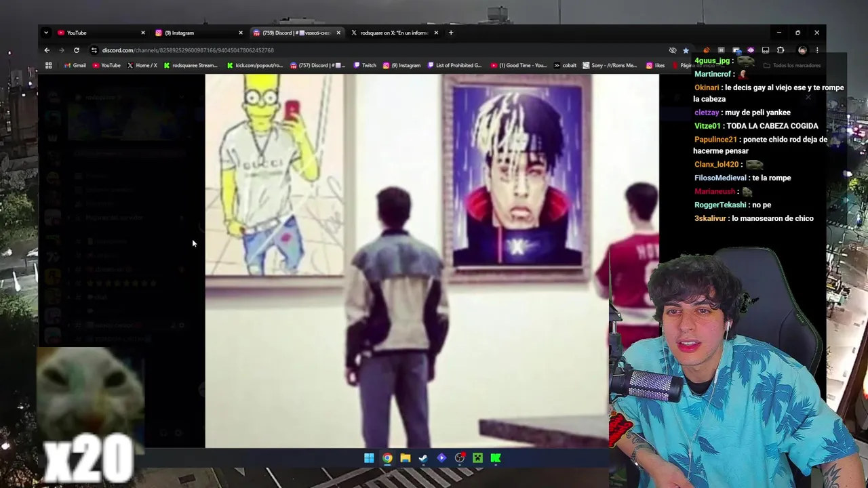Image resolution: width=868 pixels, height=488 pixels.
Task: Click the purple play-arrow taskbar icon
Action: [441, 458]
